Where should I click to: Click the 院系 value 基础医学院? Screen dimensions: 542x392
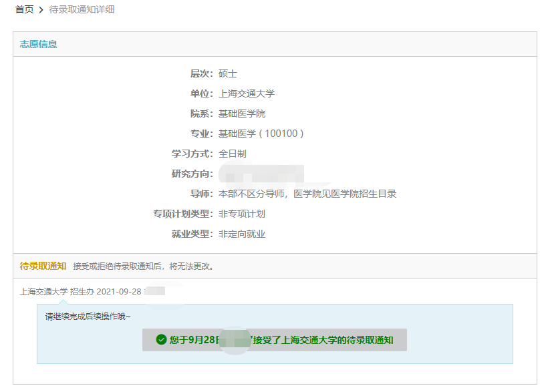242,114
